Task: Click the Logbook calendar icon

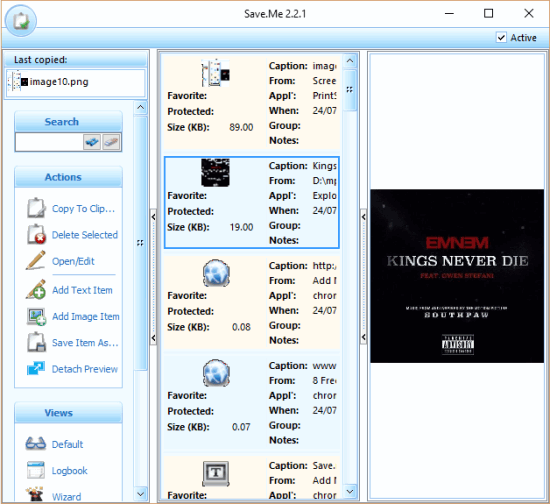Action: point(36,470)
